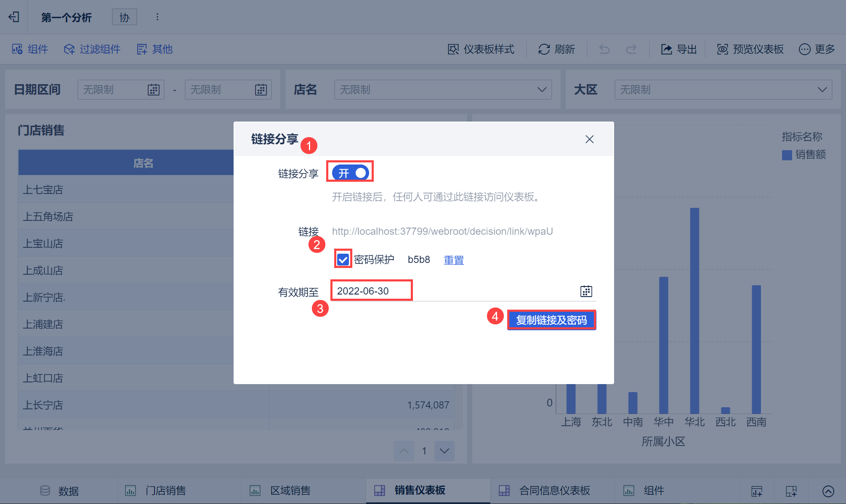This screenshot has width=846, height=504.
Task: Turn off the link sharing switch
Action: [350, 173]
